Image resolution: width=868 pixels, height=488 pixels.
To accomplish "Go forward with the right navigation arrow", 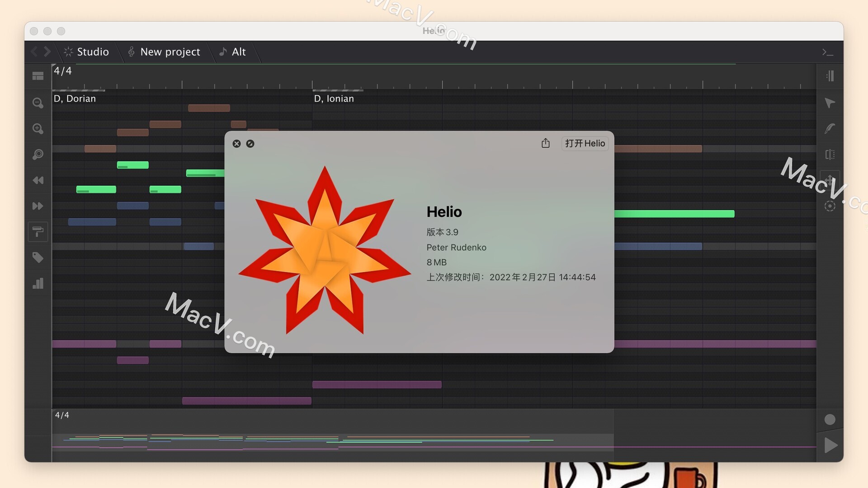I will pyautogui.click(x=47, y=52).
